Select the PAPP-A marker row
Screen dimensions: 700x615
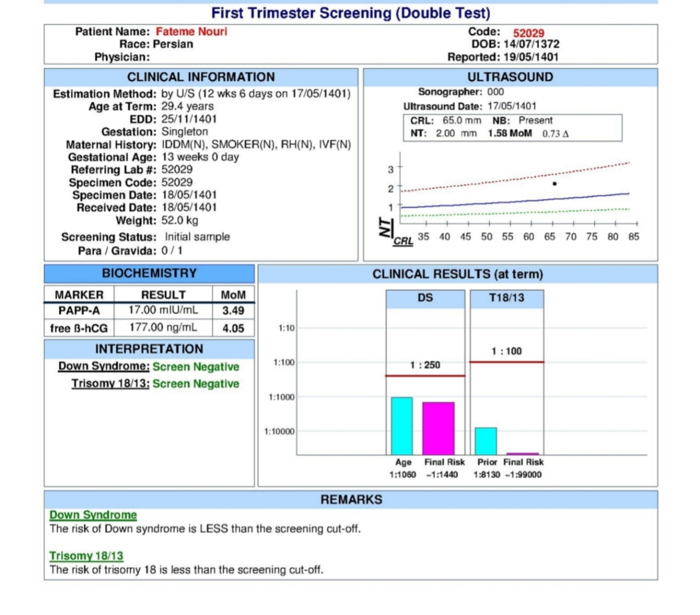[79, 311]
